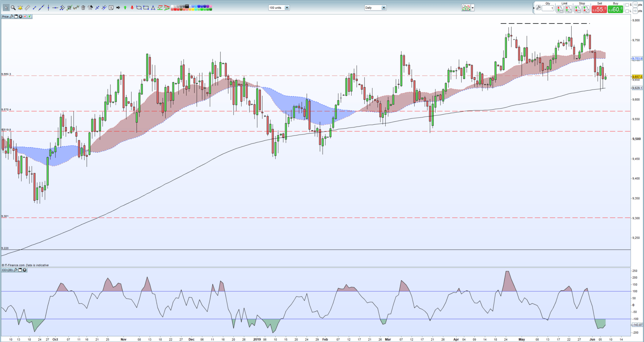
Task: Open CCI (20) wrench settings
Action: [x=15, y=270]
